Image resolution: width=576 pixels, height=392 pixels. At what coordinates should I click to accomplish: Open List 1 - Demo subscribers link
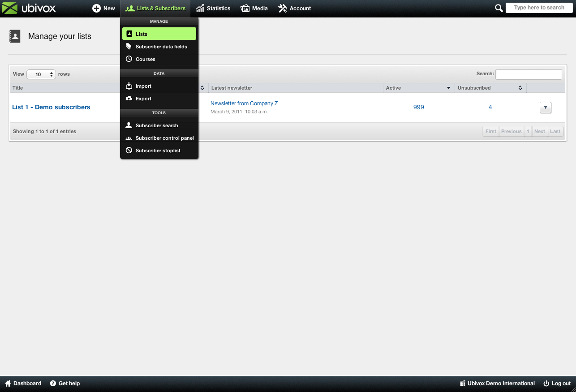(51, 107)
